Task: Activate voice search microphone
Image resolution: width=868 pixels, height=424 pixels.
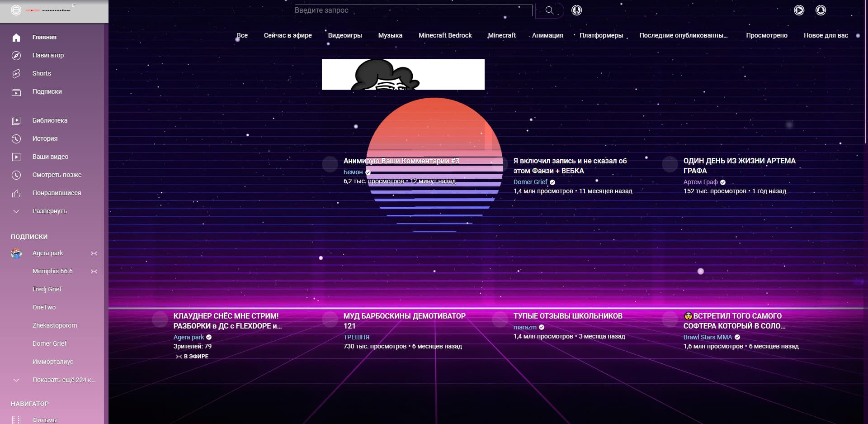Action: point(576,10)
